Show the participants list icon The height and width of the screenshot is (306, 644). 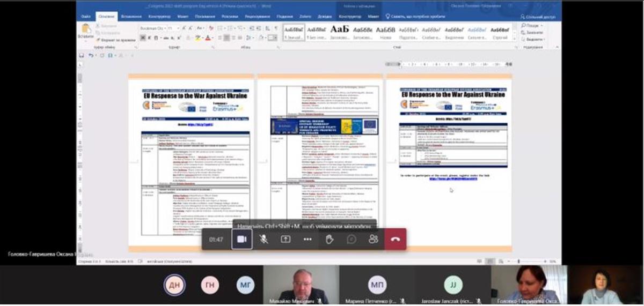point(374,239)
